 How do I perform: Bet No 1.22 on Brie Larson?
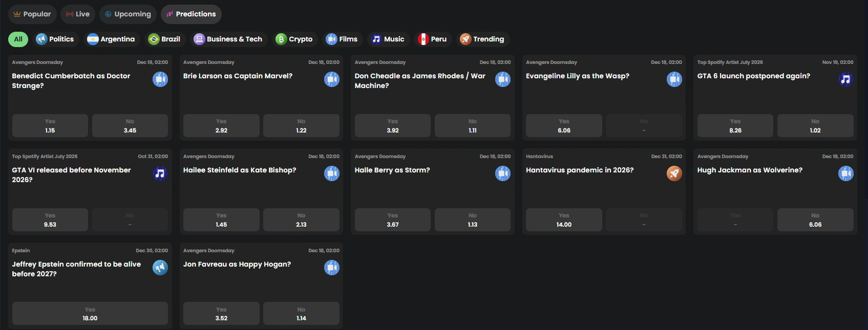301,125
